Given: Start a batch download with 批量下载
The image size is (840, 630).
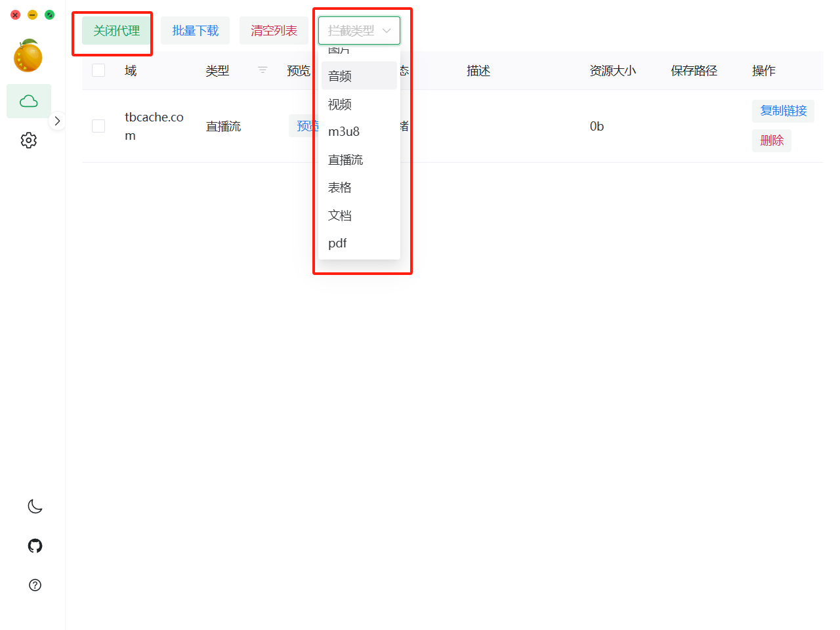Looking at the screenshot, I should pyautogui.click(x=195, y=30).
